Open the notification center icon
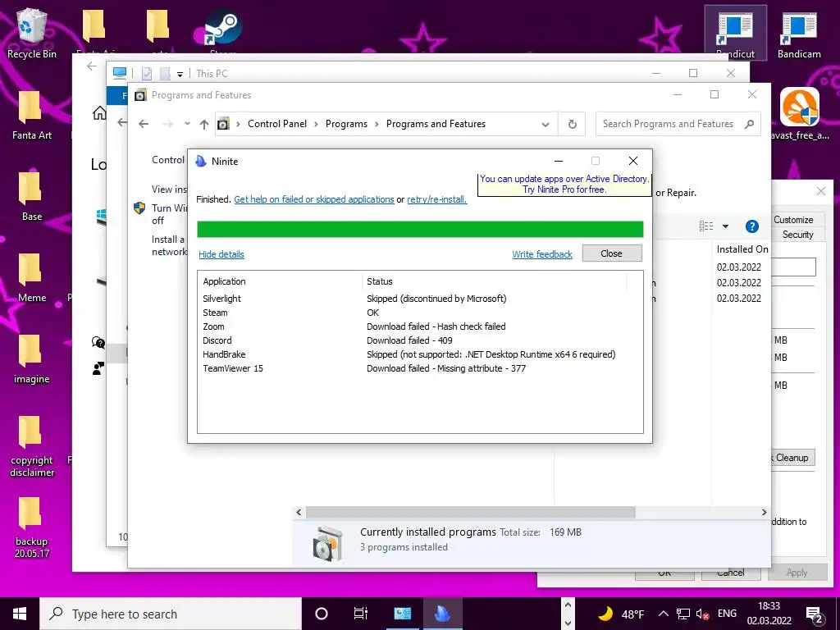840x630 pixels. pos(815,614)
